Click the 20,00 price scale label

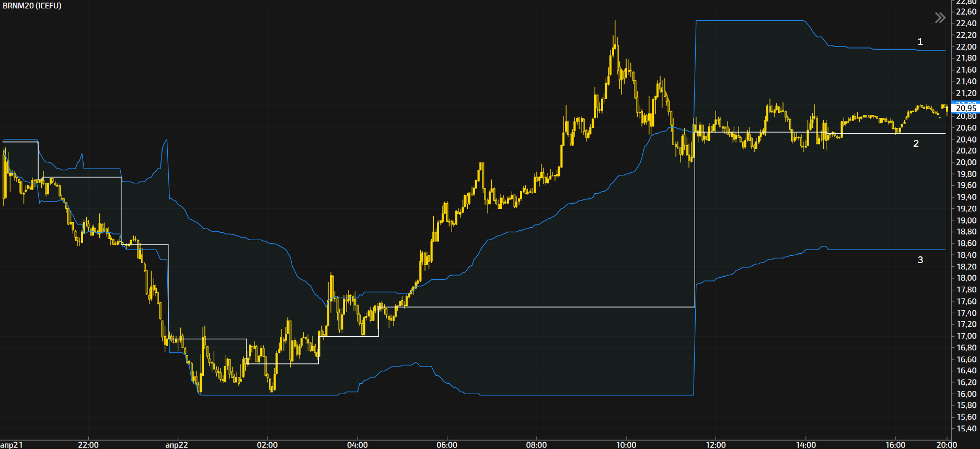click(966, 162)
